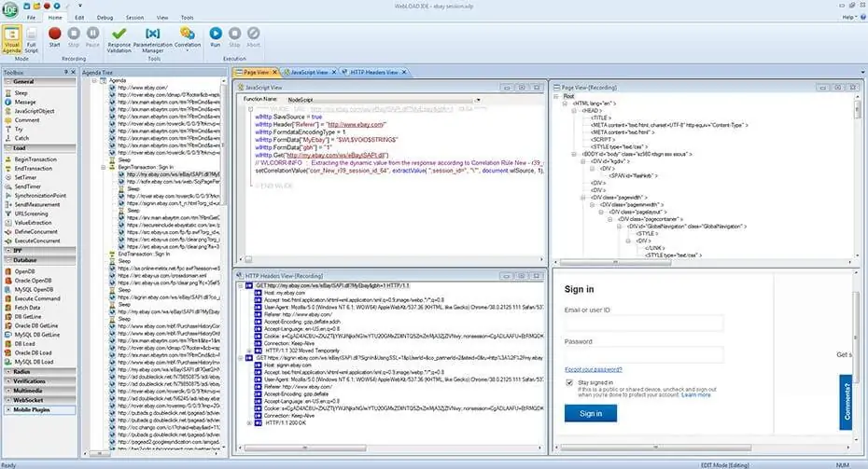Start recording with the red Start button
The height and width of the screenshot is (469, 868).
point(54,37)
